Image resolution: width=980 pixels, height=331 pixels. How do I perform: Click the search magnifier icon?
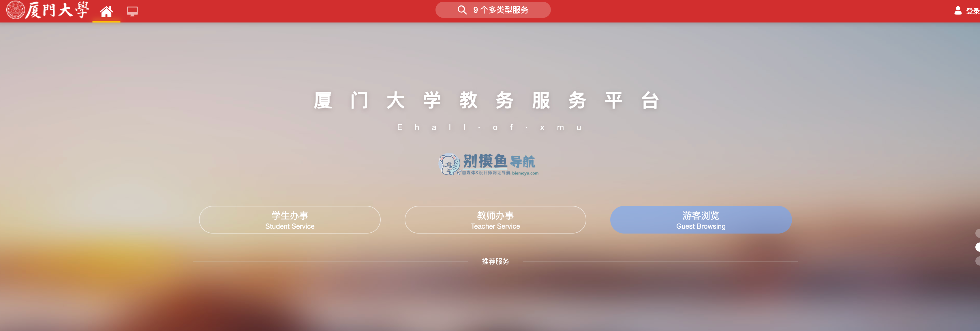[459, 10]
